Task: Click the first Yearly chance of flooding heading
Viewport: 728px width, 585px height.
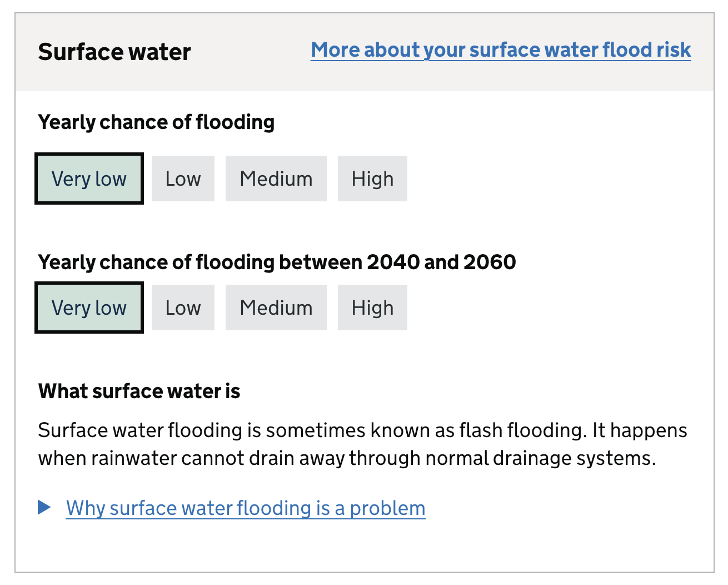Action: point(156,122)
